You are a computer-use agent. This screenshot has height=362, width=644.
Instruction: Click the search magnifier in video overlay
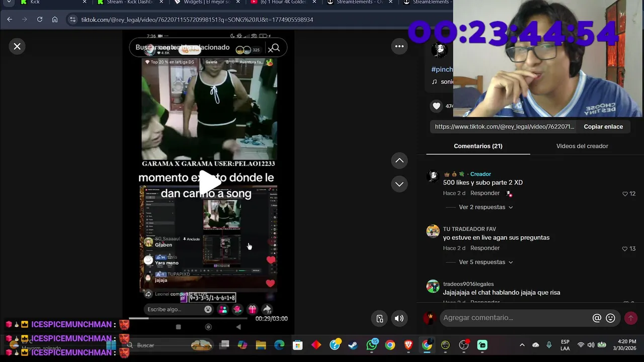coord(275,48)
